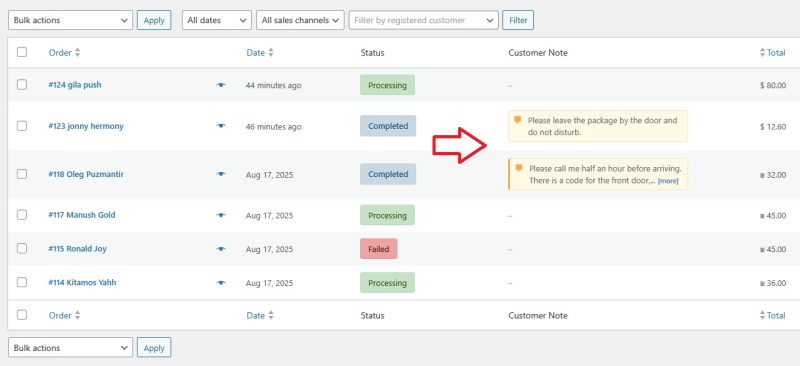
Task: Click the Customer Note header column label
Action: coord(538,53)
